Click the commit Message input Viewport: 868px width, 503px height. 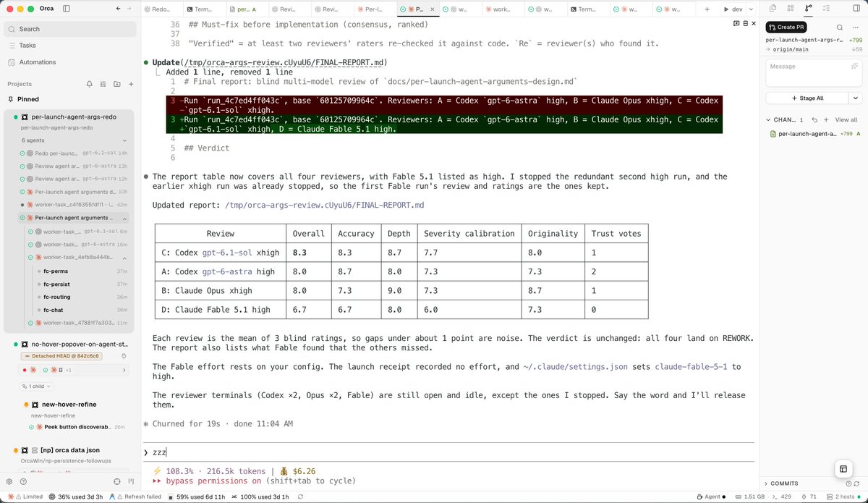(814, 72)
